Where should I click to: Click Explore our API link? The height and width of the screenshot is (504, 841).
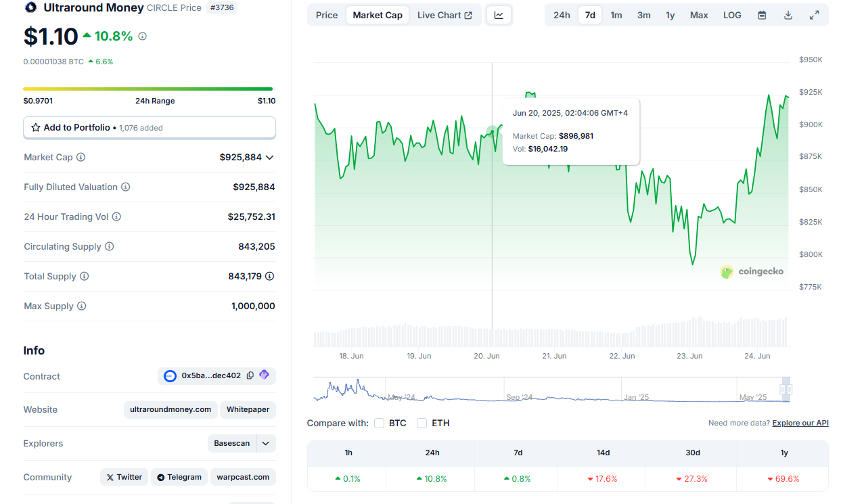pyautogui.click(x=800, y=423)
